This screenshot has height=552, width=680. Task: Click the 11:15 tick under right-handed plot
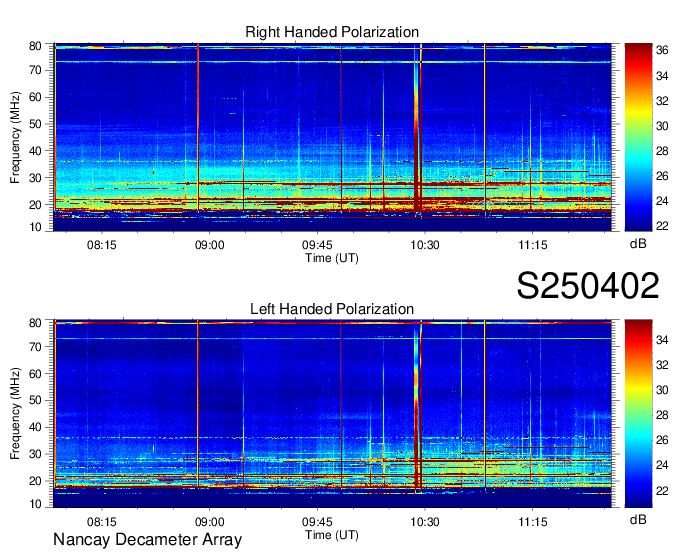533,245
